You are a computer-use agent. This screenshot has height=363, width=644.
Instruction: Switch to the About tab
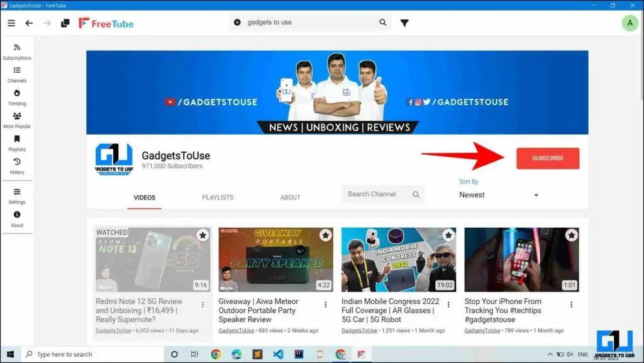tap(291, 198)
